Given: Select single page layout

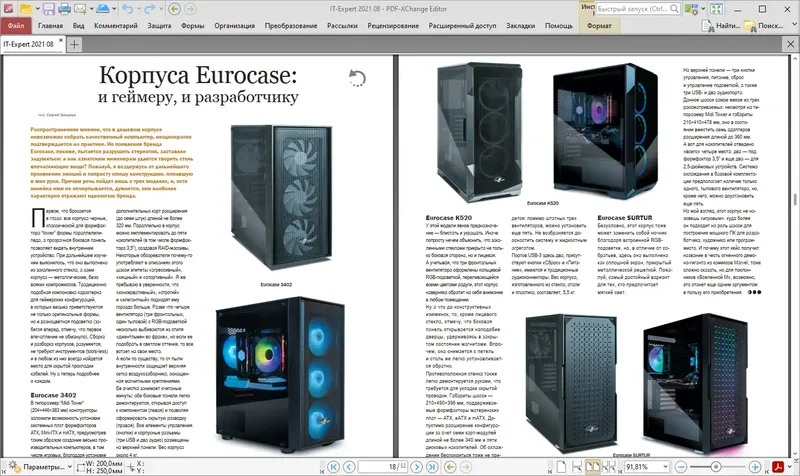Looking at the screenshot, I should 561,467.
